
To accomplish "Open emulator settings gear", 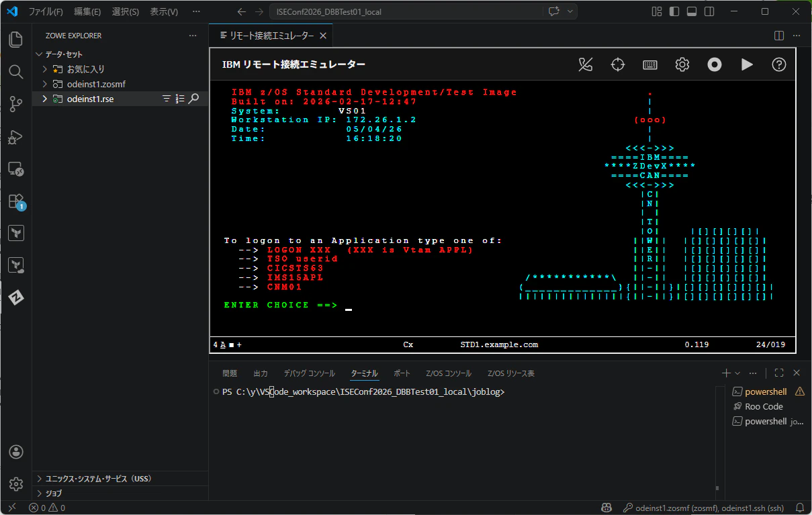I will 682,64.
